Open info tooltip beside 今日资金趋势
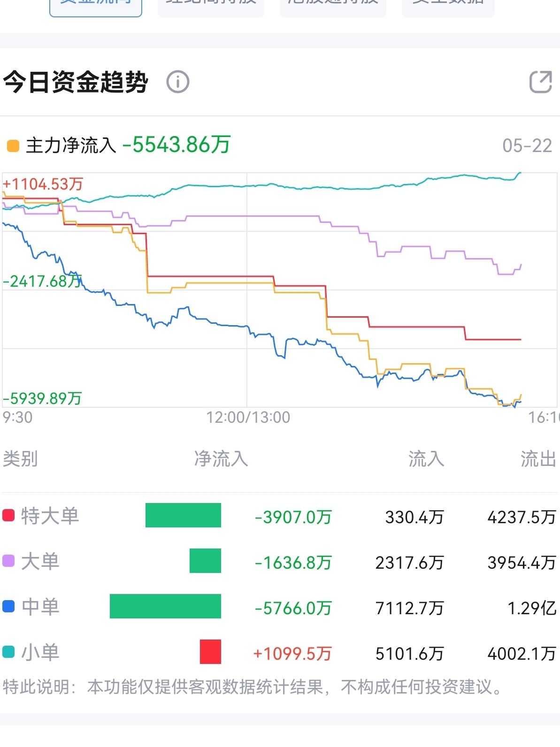The height and width of the screenshot is (747, 560). pos(178,82)
